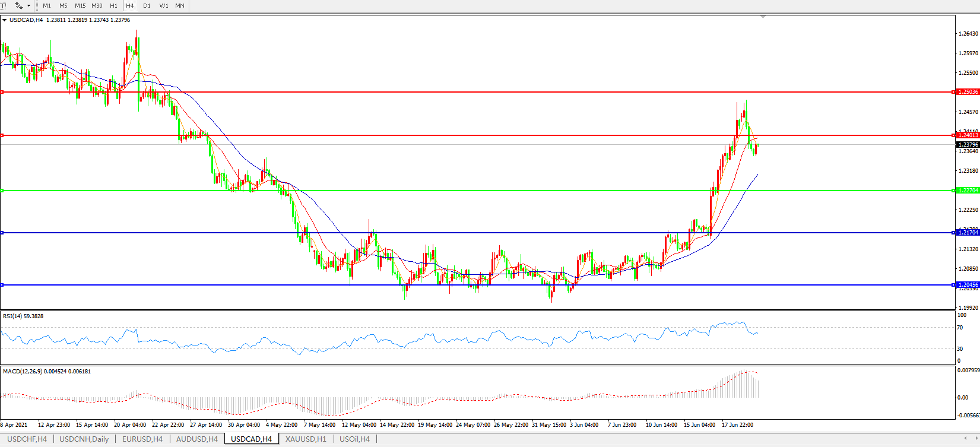Select the green 1.22704 line label
Viewport: 980px width, 447px height.
968,191
